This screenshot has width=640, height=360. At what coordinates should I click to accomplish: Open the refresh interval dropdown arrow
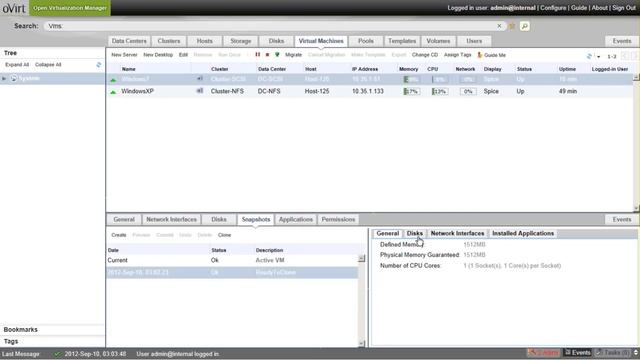598,57
